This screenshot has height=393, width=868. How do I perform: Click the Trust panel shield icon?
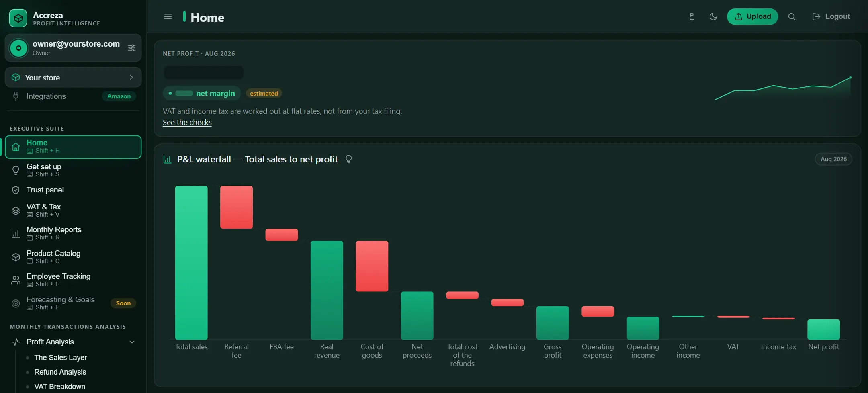pos(16,190)
